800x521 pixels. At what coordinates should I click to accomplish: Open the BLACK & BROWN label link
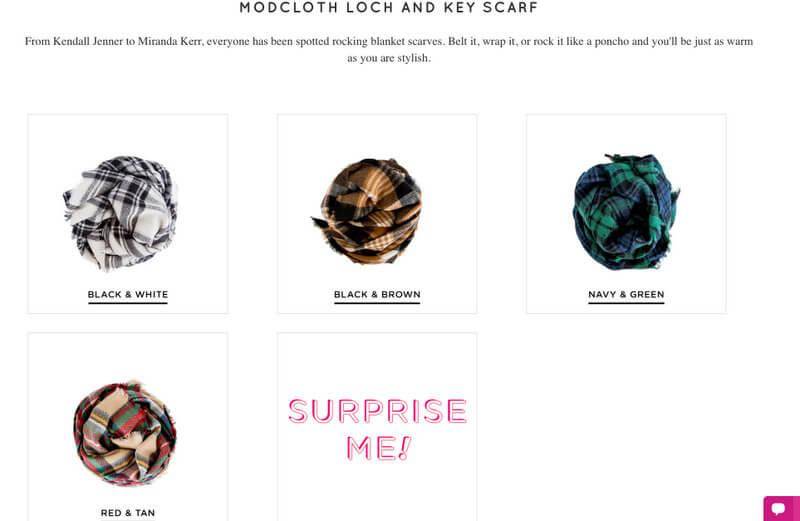tap(377, 295)
